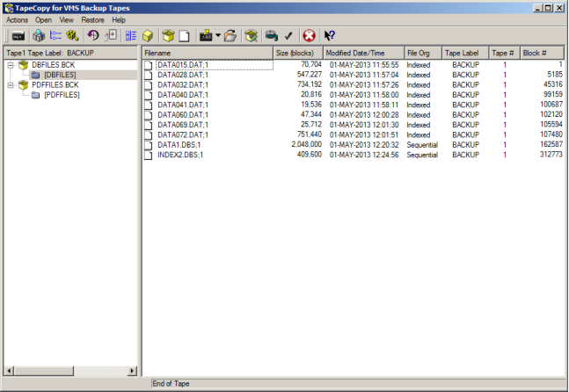
Task: Click the tree pane right scroll arrow
Action: pos(133,371)
